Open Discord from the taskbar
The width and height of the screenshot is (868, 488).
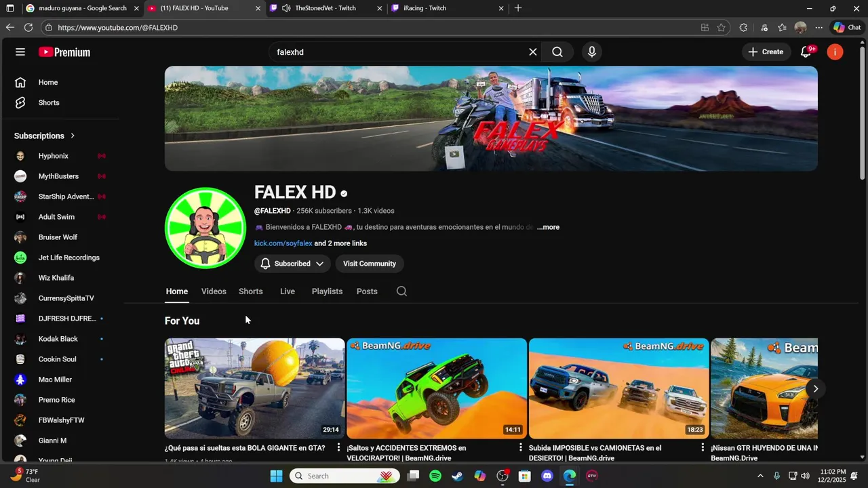coord(547,476)
